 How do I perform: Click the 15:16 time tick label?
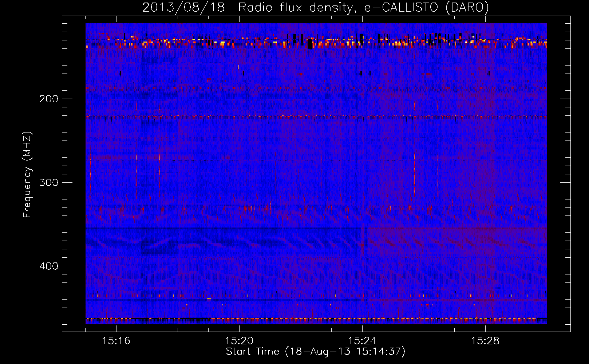(116, 341)
